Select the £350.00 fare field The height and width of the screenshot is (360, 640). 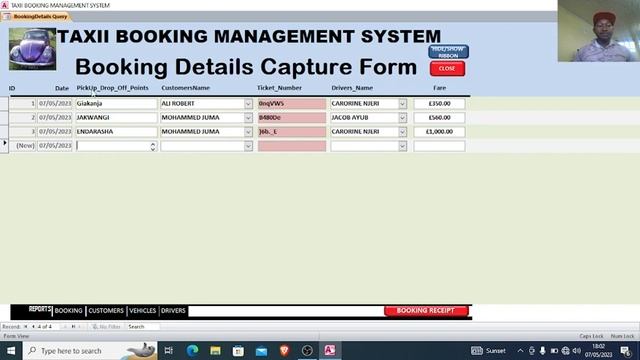tap(439, 104)
